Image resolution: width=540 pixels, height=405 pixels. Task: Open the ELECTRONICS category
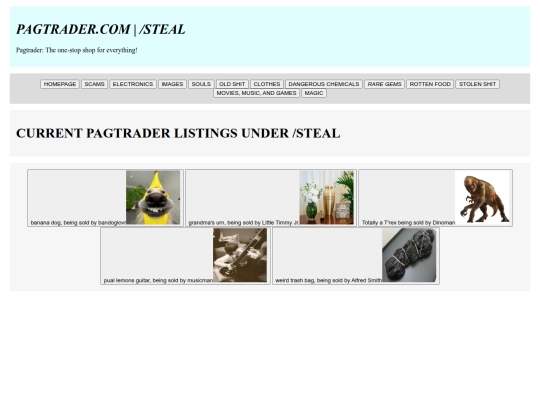[133, 84]
